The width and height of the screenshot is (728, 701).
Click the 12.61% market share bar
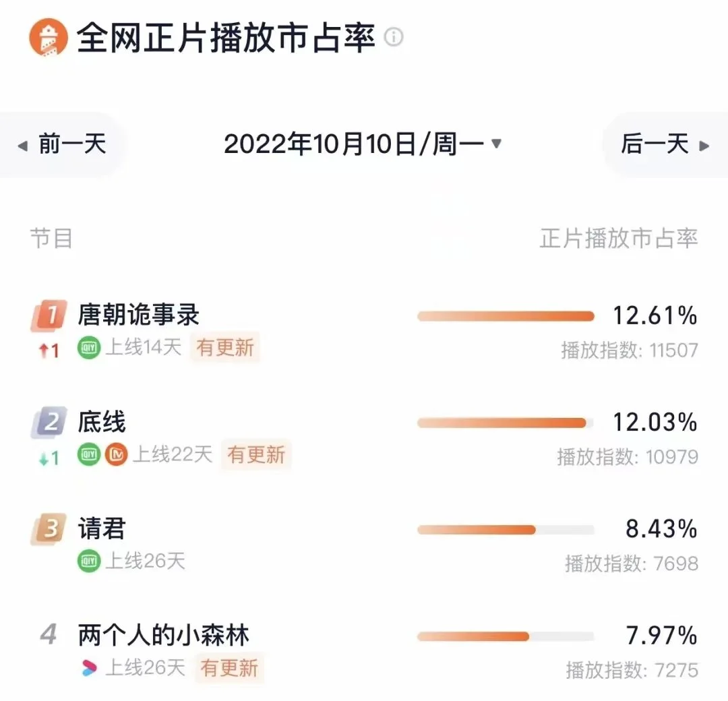point(506,317)
